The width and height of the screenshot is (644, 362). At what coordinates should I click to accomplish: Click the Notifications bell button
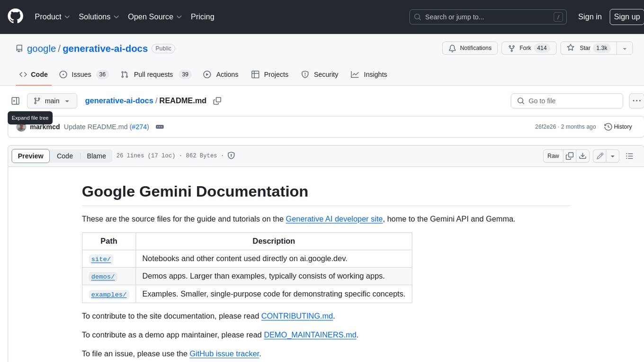470,48
